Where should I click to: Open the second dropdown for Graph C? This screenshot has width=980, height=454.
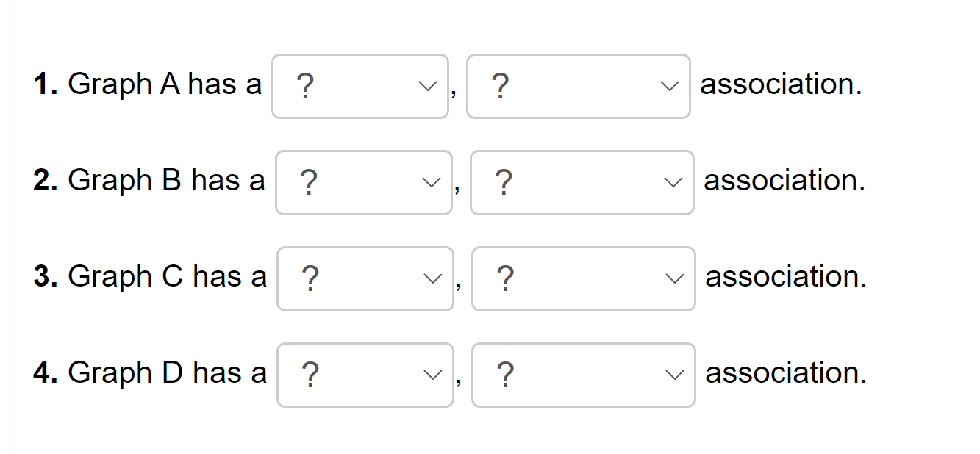point(583,279)
